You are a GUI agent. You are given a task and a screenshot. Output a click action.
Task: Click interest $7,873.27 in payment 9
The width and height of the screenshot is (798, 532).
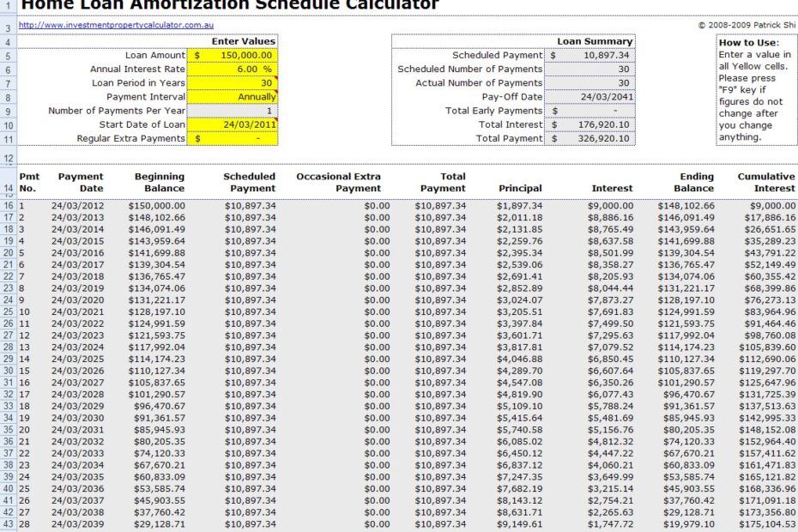tap(610, 299)
